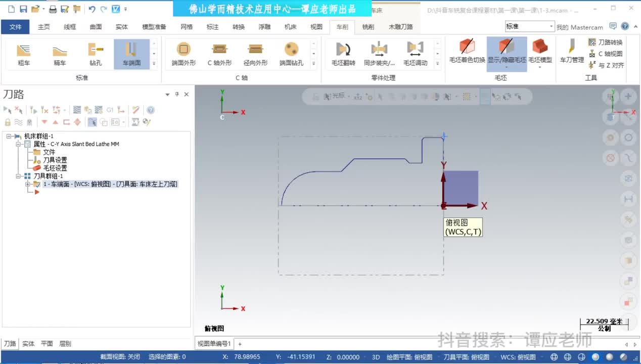Click the 毛坯调动 stock advance command

pyautogui.click(x=415, y=54)
